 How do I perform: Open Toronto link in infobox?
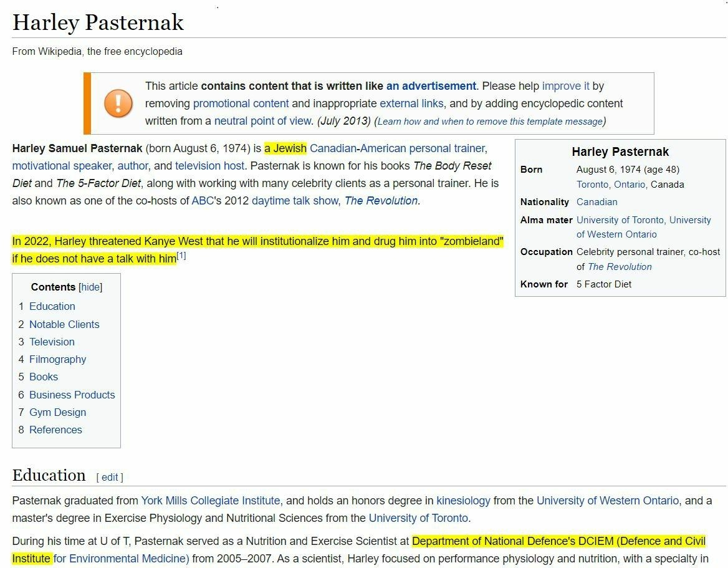pyautogui.click(x=592, y=185)
